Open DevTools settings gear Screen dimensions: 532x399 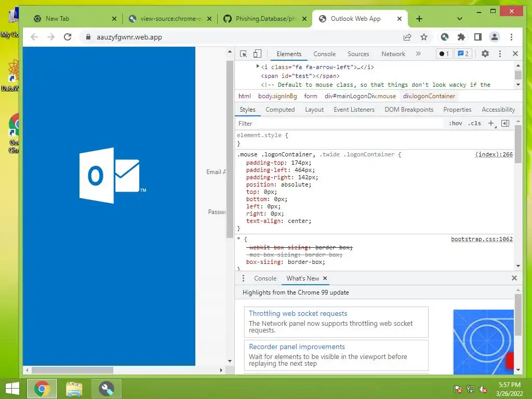click(485, 54)
